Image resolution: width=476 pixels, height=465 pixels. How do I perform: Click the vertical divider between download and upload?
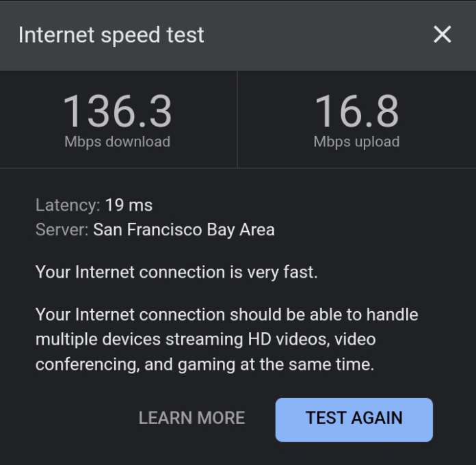coord(237,120)
